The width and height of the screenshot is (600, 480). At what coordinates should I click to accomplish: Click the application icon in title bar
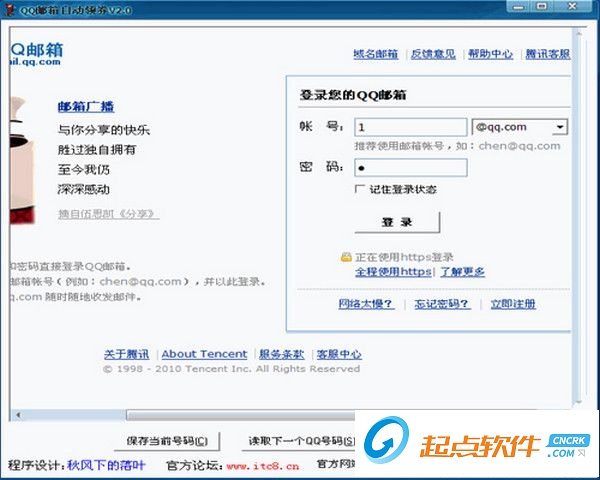pyautogui.click(x=9, y=10)
